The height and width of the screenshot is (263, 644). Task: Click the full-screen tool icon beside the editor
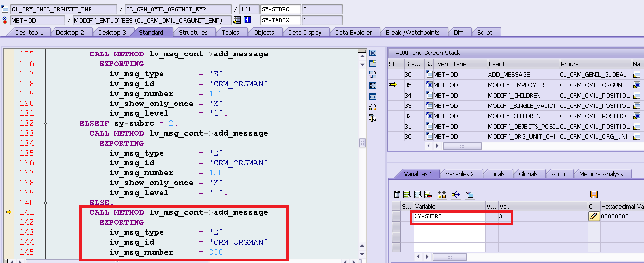tap(373, 85)
